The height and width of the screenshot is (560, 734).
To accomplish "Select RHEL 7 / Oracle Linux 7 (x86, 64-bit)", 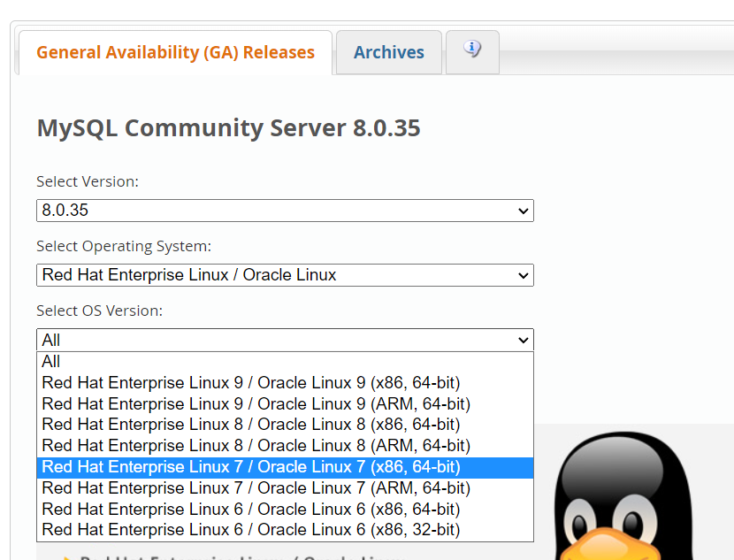I will pos(285,467).
